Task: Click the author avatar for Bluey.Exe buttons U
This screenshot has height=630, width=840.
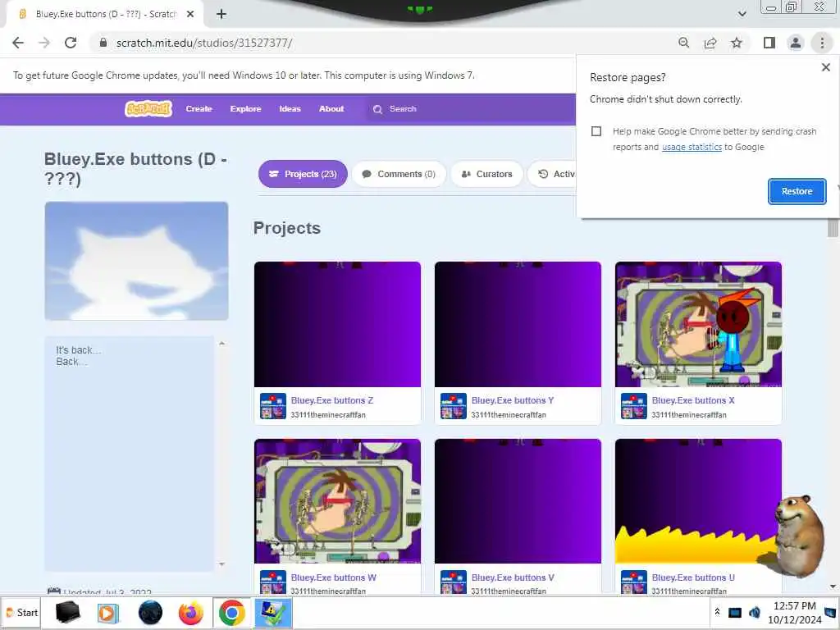Action: (634, 582)
